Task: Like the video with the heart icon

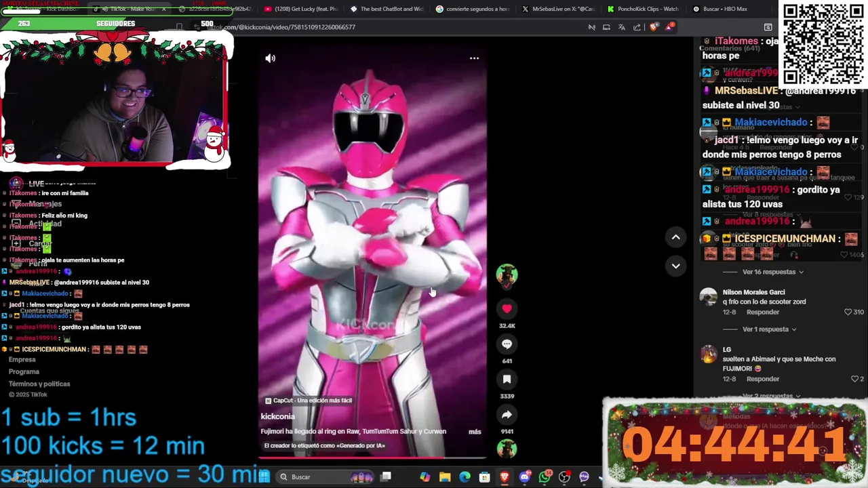Action: pos(507,308)
